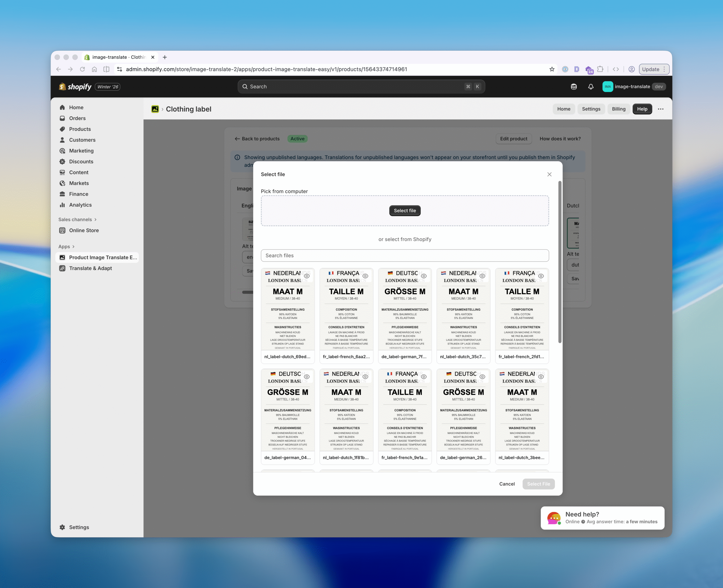Open Online Store channel

(x=84, y=230)
